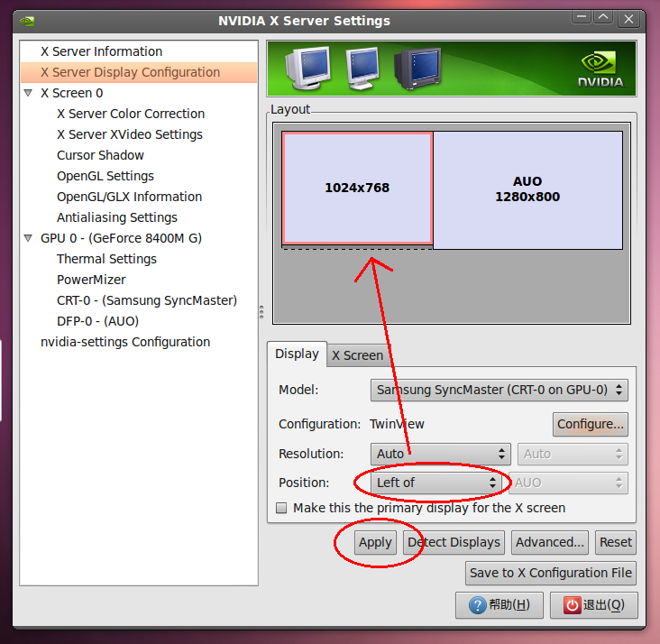Image resolution: width=660 pixels, height=644 pixels.
Task: Open the Position 'Left of' dropdown
Action: click(436, 483)
